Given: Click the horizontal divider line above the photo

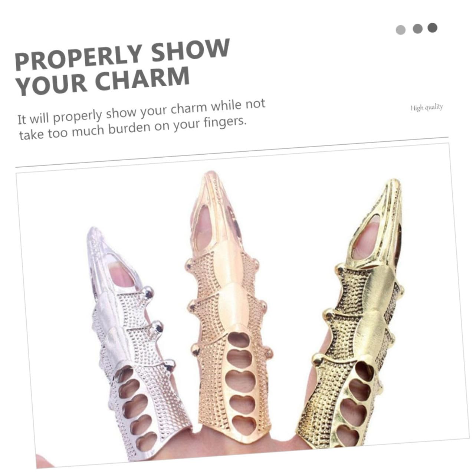Looking at the screenshot, I should [232, 152].
